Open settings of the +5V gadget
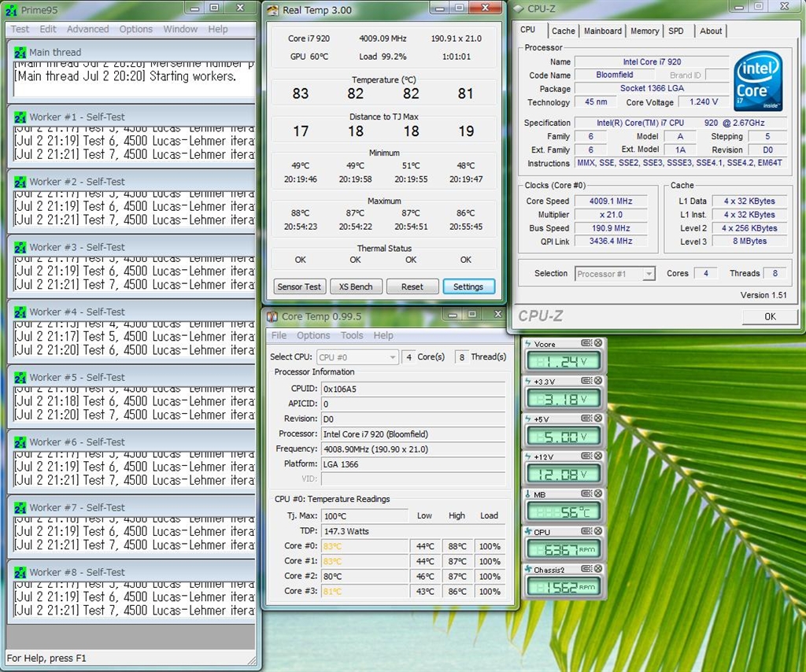This screenshot has height=672, width=806. (x=586, y=419)
